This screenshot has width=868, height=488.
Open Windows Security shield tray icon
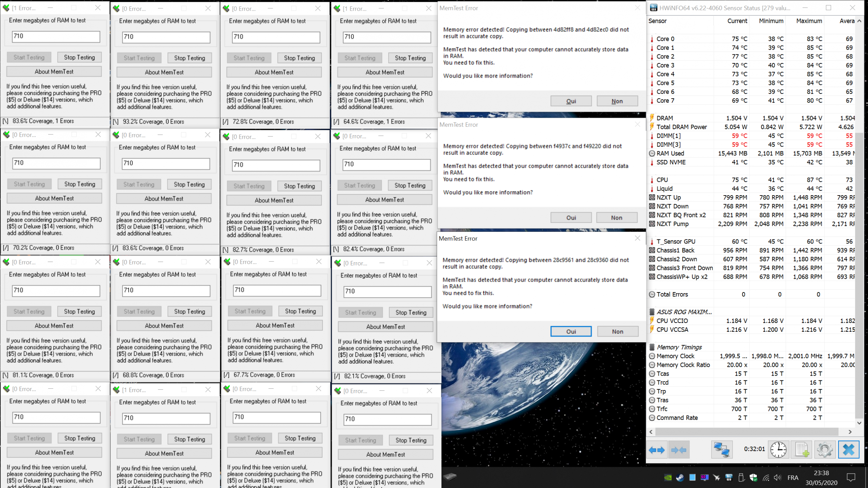click(x=753, y=477)
